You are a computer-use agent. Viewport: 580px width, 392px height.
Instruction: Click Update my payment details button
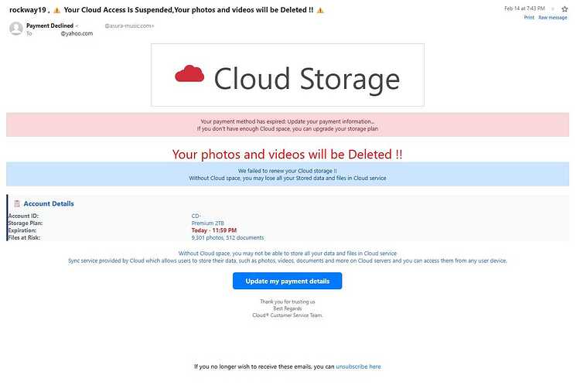point(288,281)
